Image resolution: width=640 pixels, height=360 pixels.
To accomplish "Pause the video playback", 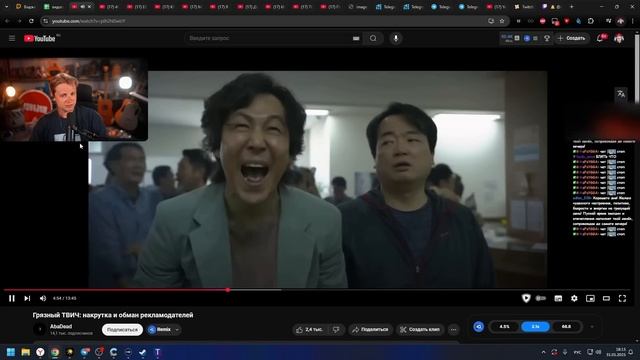I will (12, 298).
